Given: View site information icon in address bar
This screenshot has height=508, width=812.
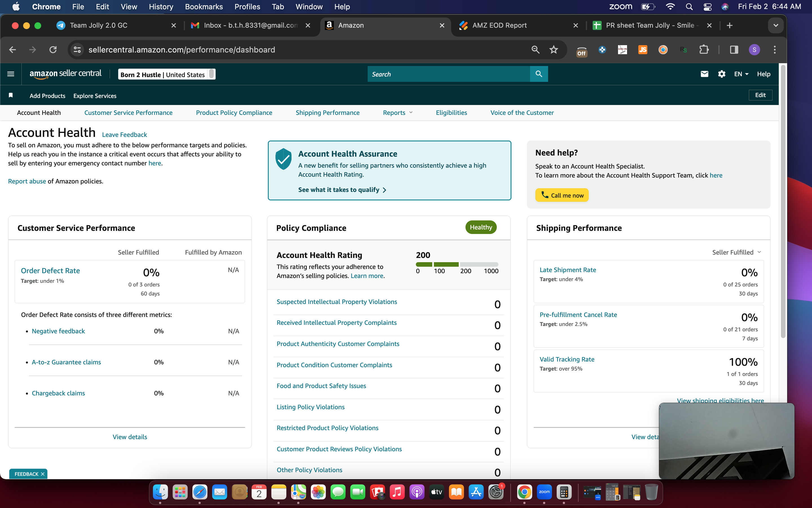Looking at the screenshot, I should [x=77, y=50].
